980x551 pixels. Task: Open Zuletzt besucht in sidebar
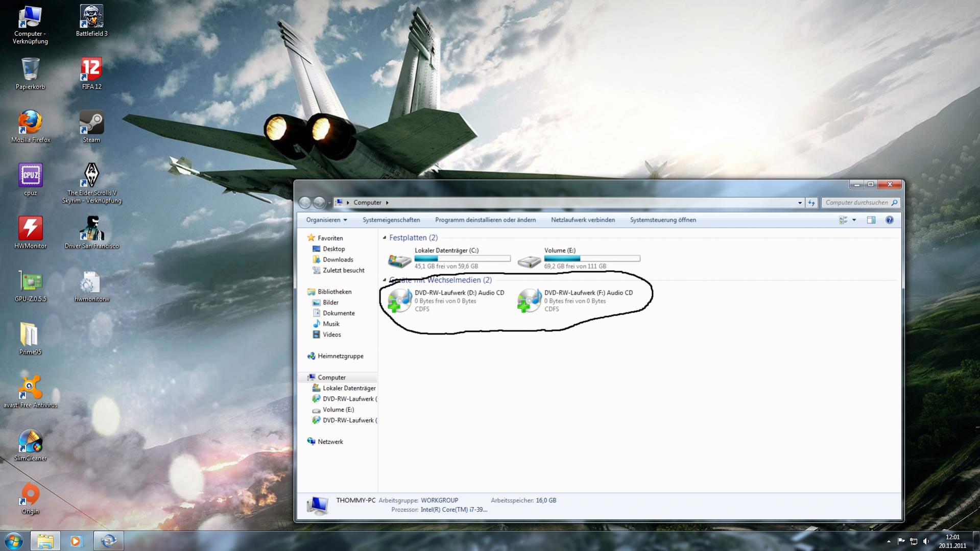338,270
